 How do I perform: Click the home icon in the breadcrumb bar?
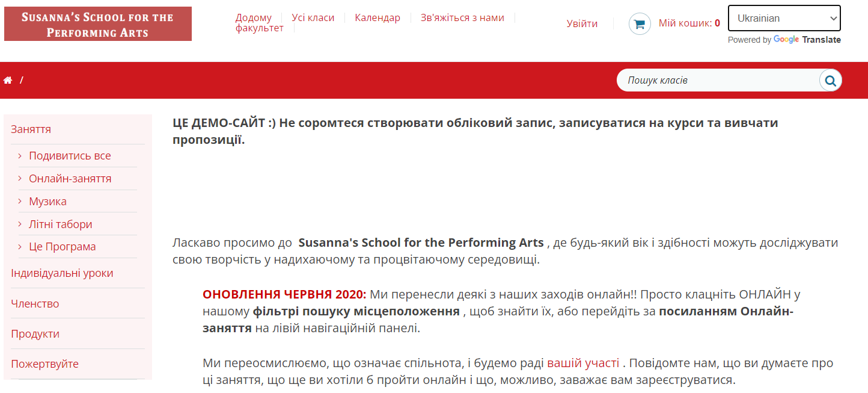click(8, 80)
